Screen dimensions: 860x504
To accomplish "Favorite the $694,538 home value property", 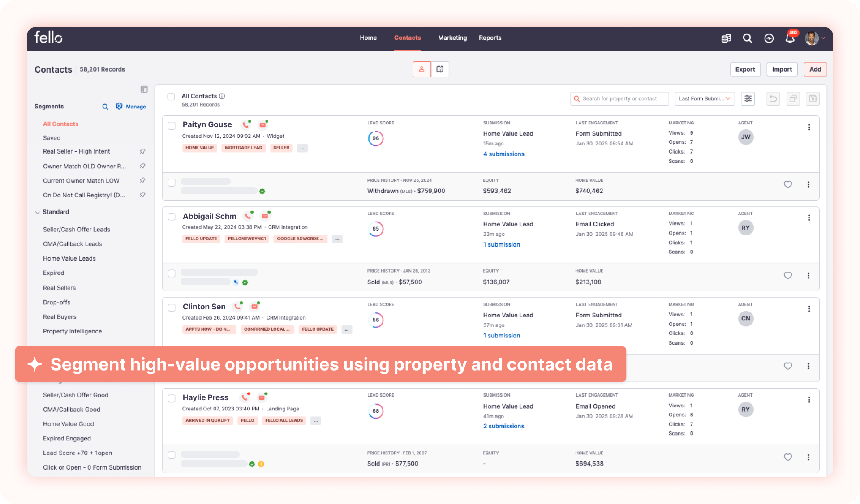I will click(x=788, y=457).
